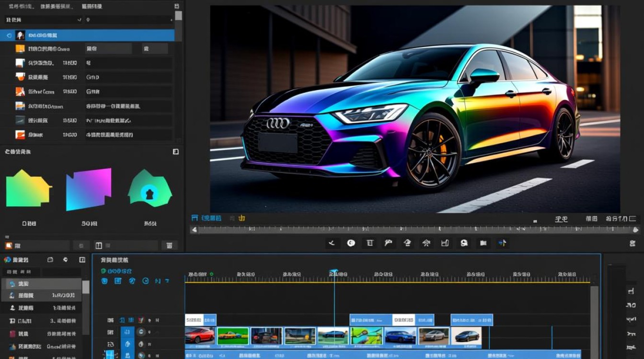Select the silver car clip thumbnail in the timeline
The width and height of the screenshot is (644, 359).
pyautogui.click(x=434, y=336)
